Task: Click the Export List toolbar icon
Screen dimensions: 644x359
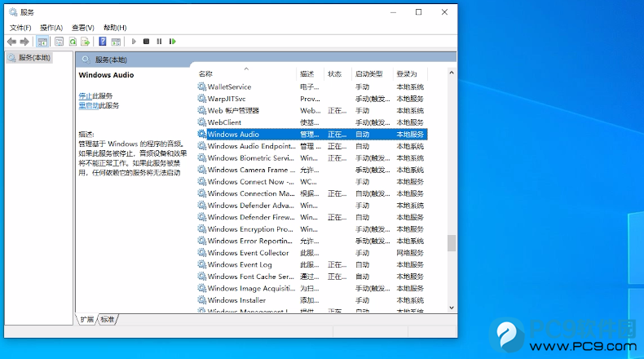Action: pyautogui.click(x=86, y=42)
